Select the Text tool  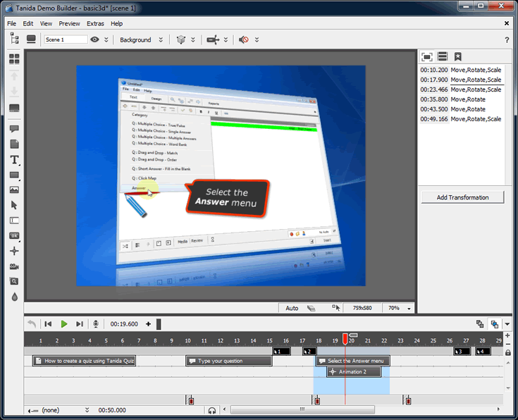click(x=14, y=159)
